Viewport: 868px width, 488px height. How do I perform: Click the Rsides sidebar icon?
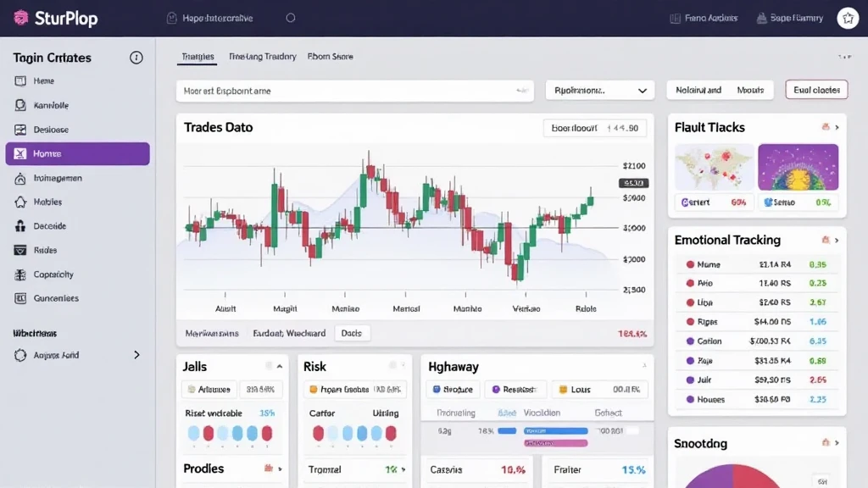pyautogui.click(x=20, y=250)
